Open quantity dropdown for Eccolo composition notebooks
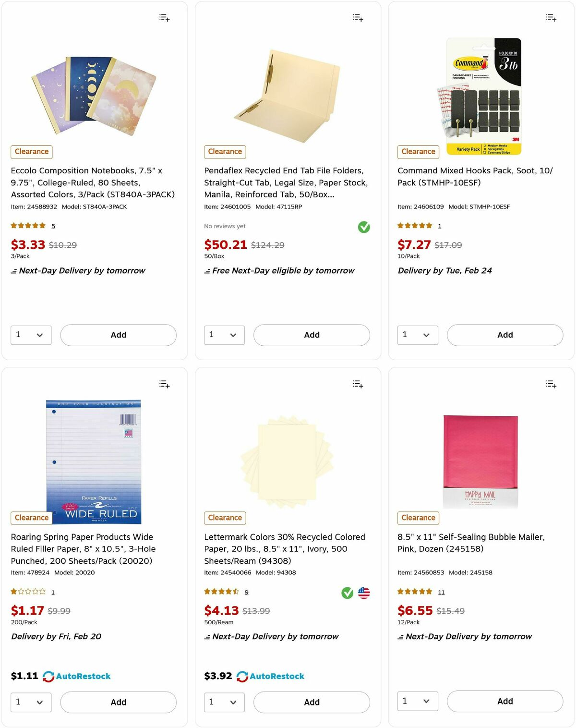 (31, 335)
